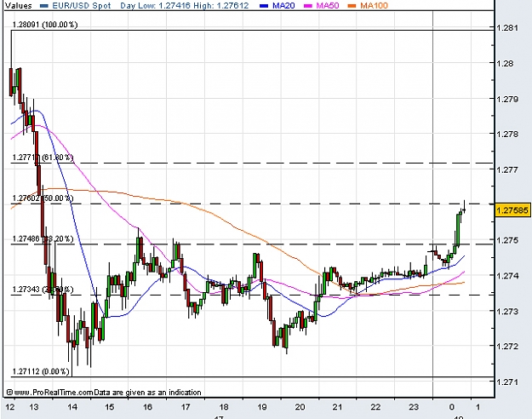Click the hour 15 time axis label
The image size is (532, 419).
(x=110, y=406)
